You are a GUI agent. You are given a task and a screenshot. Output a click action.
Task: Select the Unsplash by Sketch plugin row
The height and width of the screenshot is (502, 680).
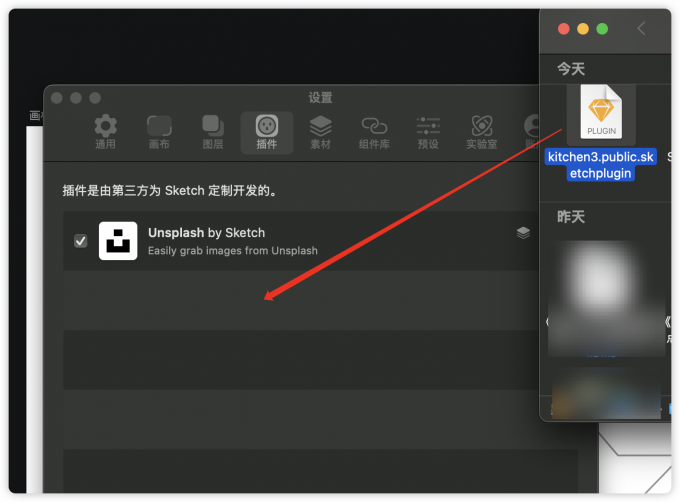[300, 241]
